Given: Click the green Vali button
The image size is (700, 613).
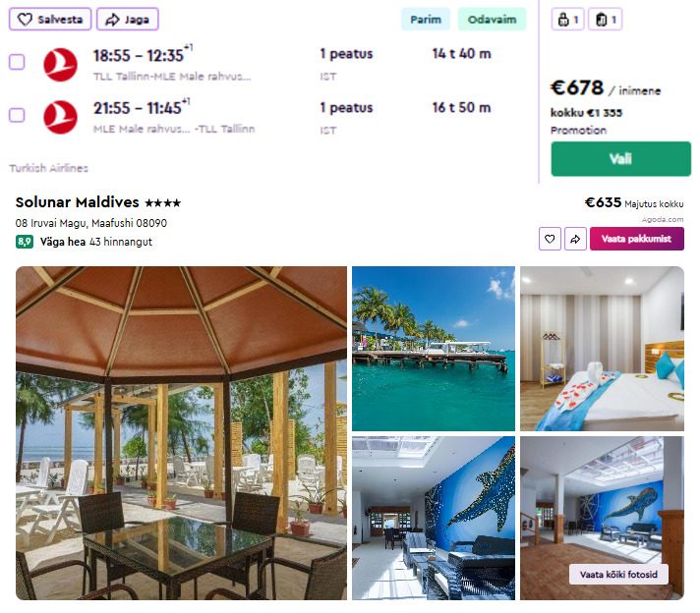Looking at the screenshot, I should pos(620,159).
